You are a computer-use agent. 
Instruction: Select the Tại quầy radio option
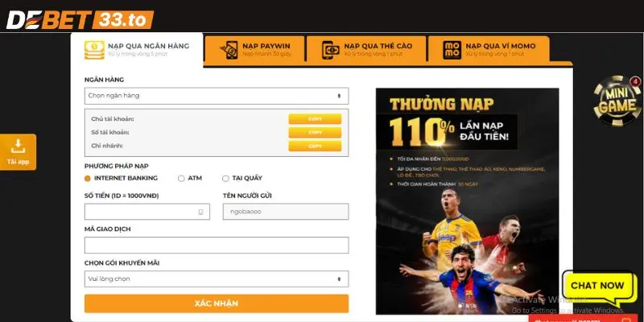click(225, 178)
